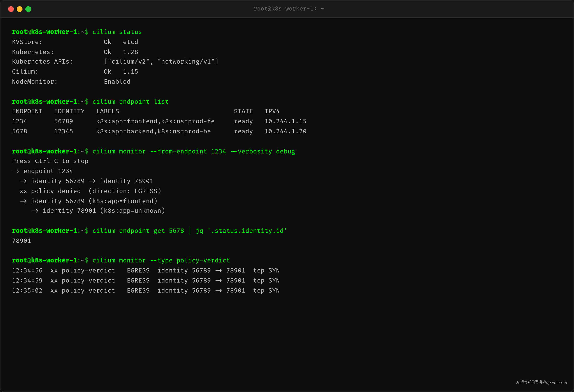Click the yellow minimize window button
574x392 pixels.
point(20,9)
